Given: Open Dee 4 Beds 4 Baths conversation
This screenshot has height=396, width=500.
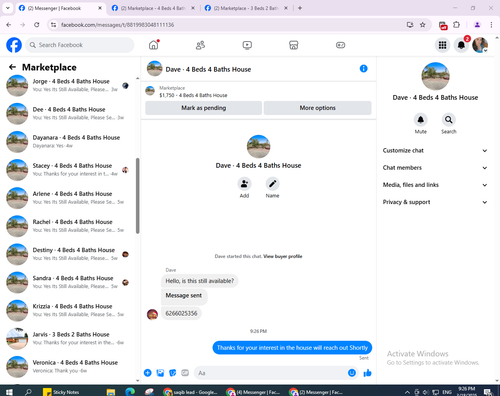Looking at the screenshot, I should pyautogui.click(x=68, y=113).
